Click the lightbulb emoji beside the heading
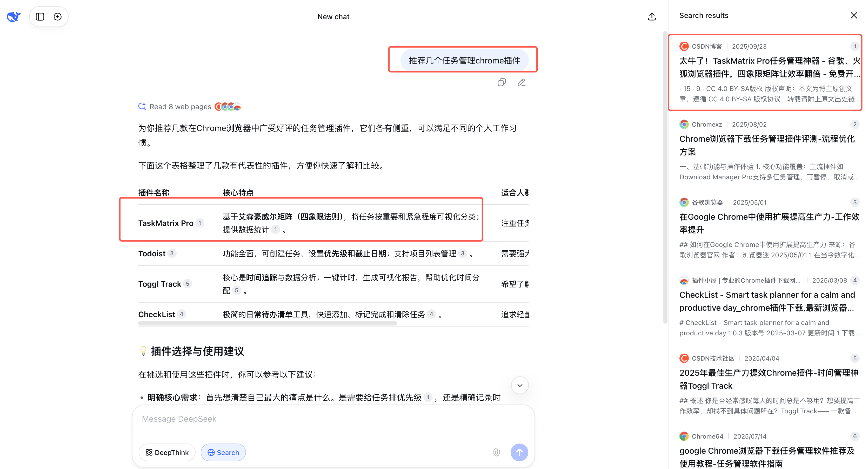Image resolution: width=868 pixels, height=469 pixels. point(143,351)
